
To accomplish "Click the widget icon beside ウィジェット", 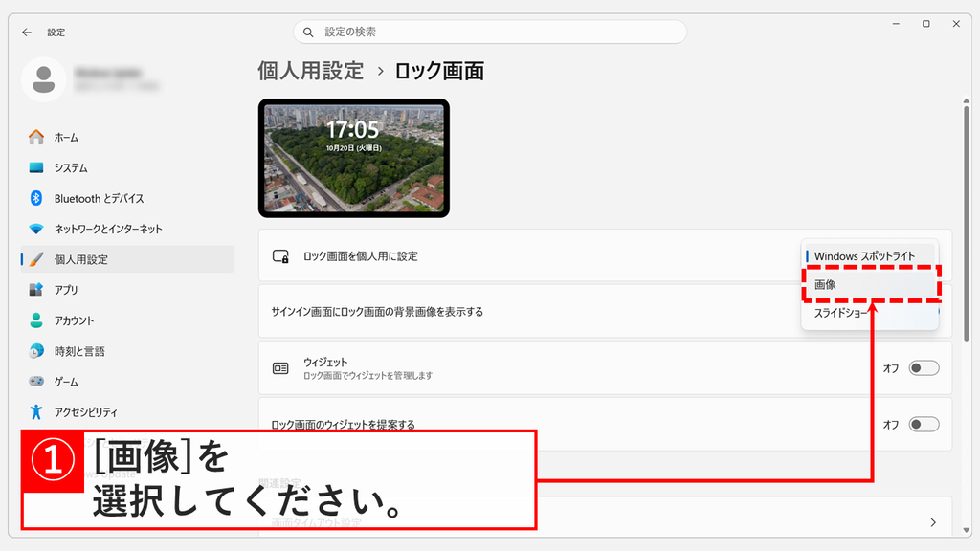I will tap(280, 368).
